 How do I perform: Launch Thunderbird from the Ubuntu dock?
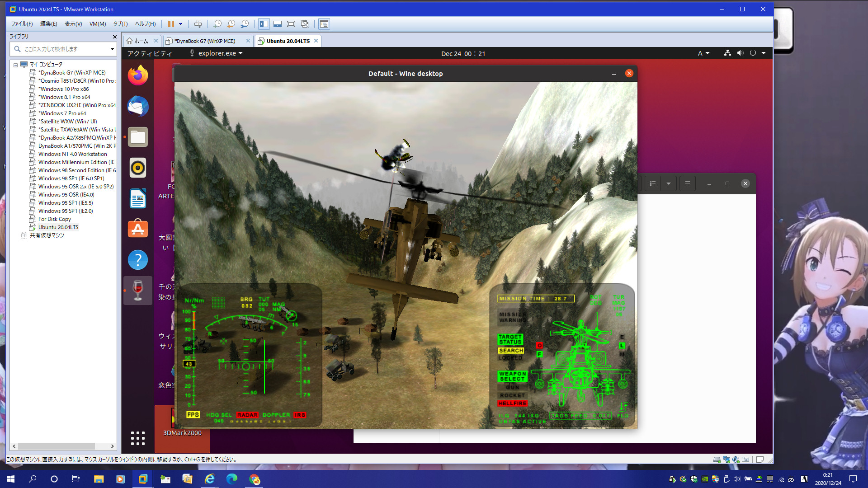138,106
